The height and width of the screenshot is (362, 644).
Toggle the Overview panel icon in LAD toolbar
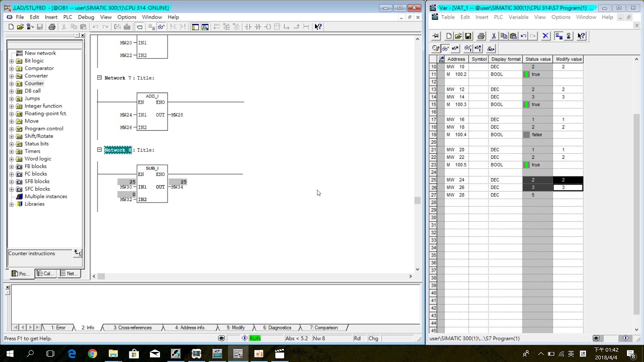195,27
